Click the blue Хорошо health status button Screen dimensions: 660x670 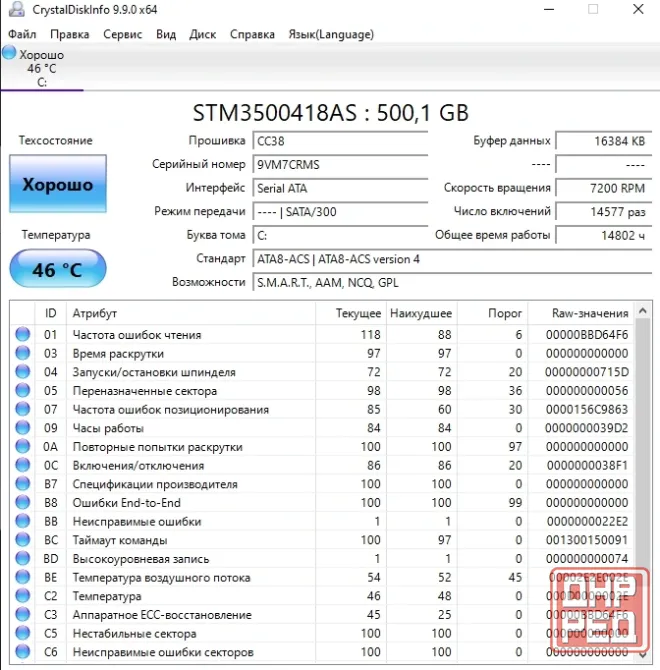click(58, 184)
